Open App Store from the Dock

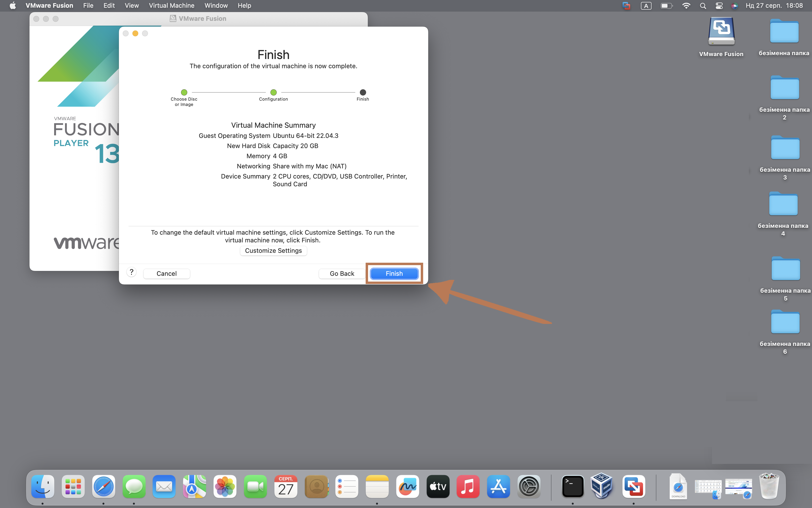499,486
